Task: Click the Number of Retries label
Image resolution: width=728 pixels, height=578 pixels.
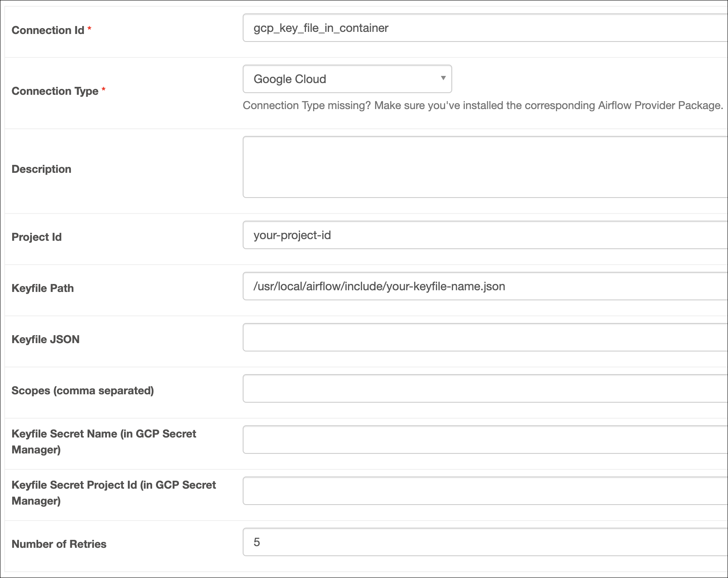Action: click(59, 544)
